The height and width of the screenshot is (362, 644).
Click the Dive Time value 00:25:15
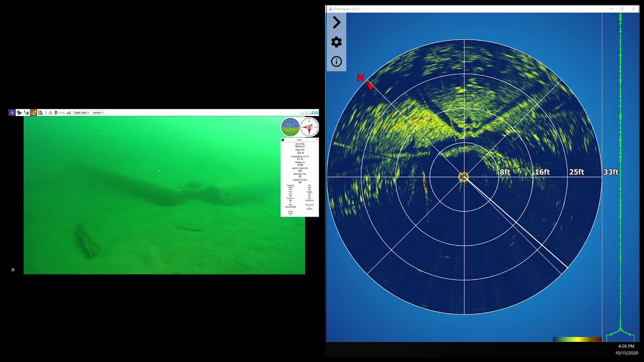click(300, 146)
